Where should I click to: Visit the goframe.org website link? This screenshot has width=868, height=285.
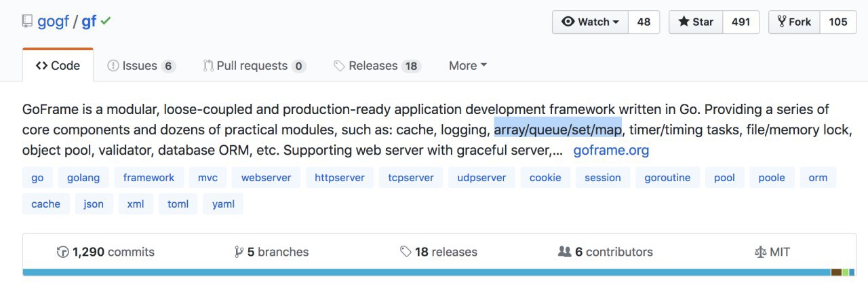click(611, 151)
